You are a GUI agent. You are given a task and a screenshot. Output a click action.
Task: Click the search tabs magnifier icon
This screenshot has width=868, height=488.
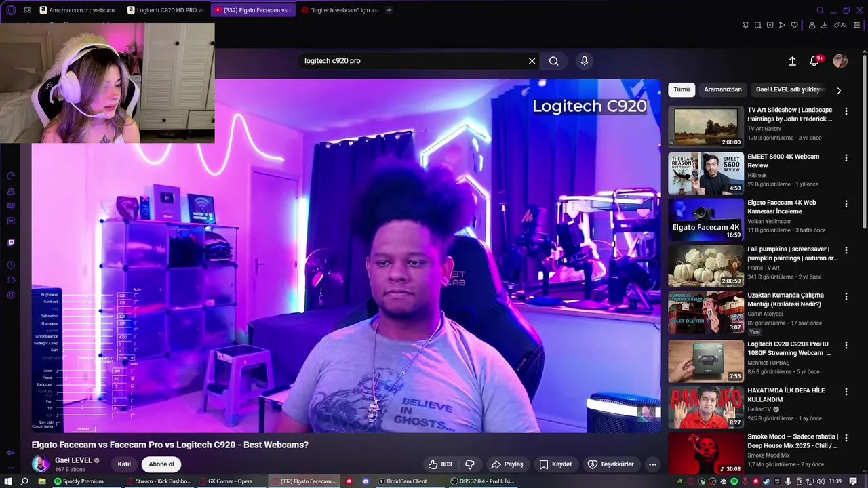tap(820, 10)
